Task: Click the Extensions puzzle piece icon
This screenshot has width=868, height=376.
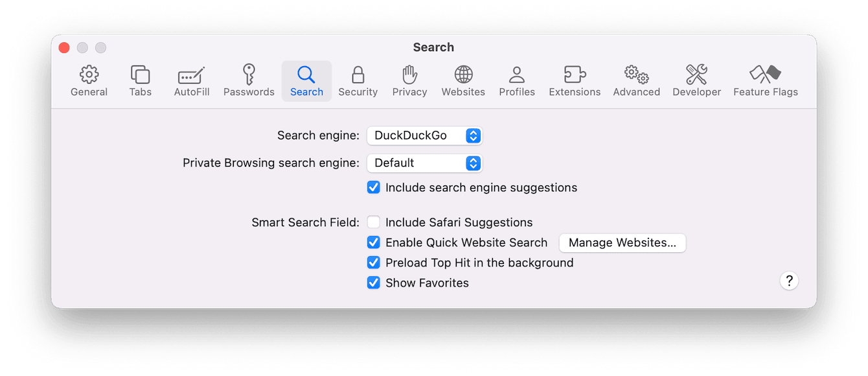Action: pos(574,79)
